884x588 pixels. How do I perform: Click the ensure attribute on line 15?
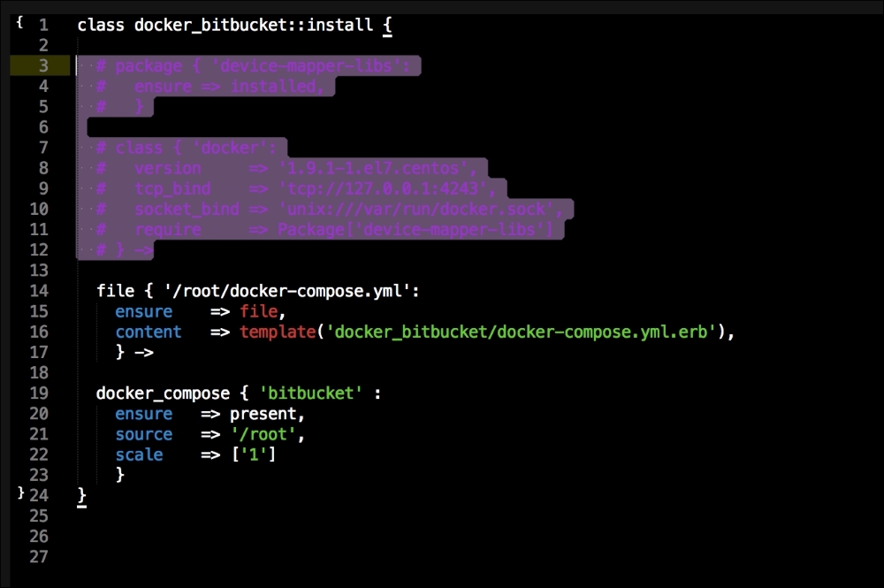[x=143, y=311]
